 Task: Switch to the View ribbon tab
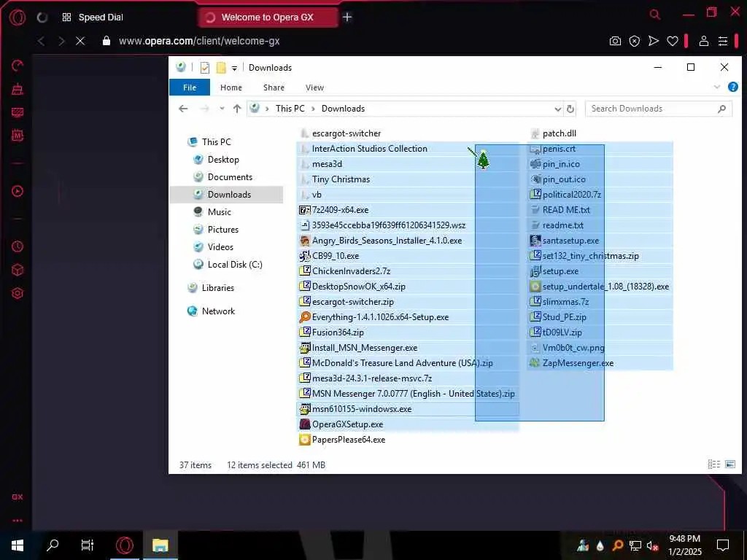tap(314, 87)
